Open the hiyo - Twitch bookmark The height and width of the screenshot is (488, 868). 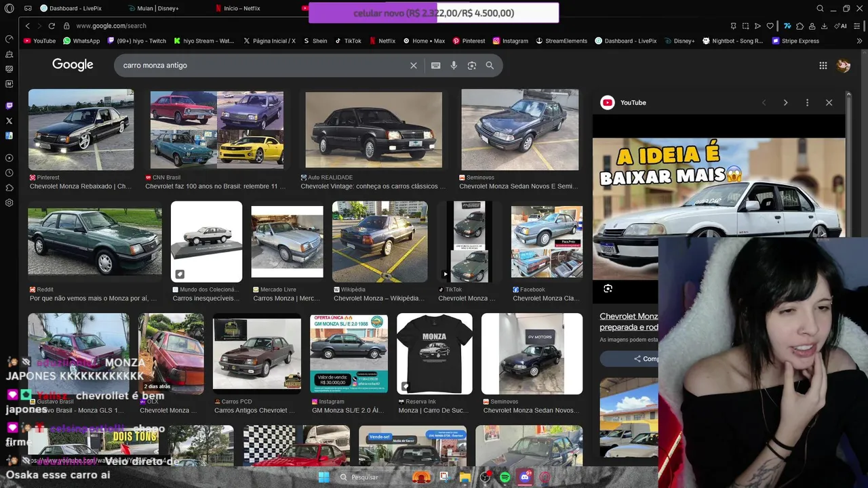[136, 41]
